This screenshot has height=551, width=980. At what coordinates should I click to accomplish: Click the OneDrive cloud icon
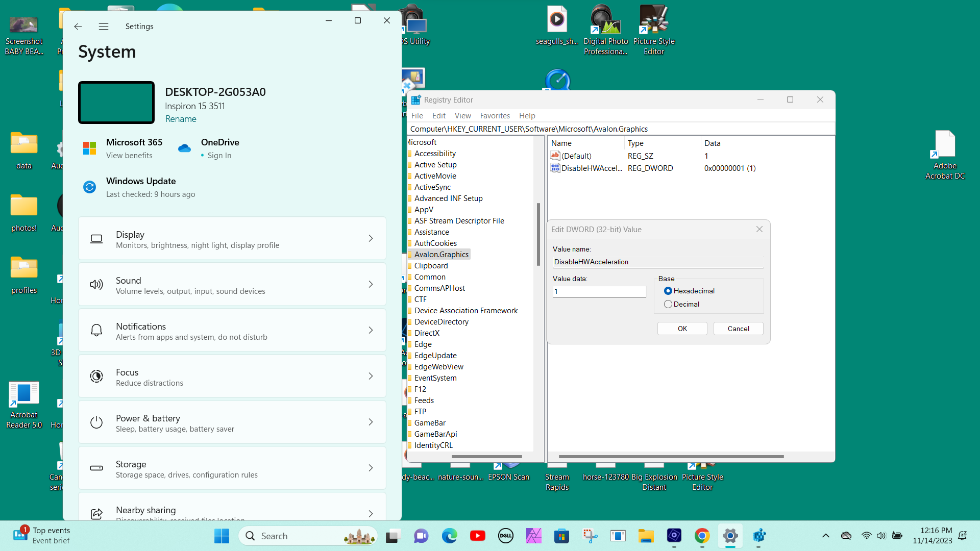point(184,148)
